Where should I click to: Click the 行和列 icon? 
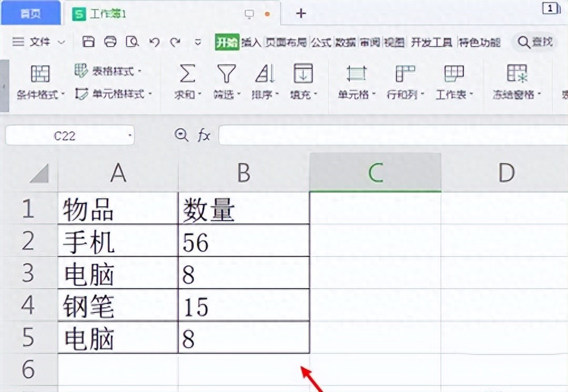point(405,73)
